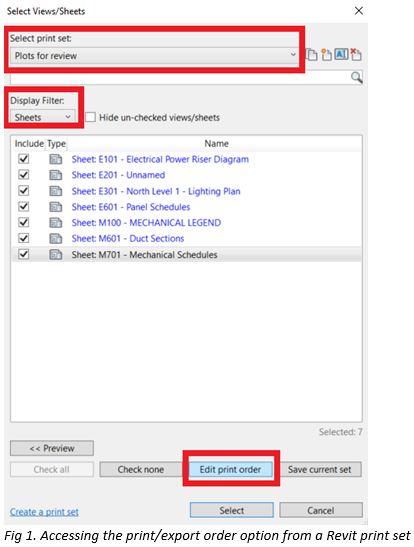The width and height of the screenshot is (414, 547).
Task: Select Sheet: E601 - Panel Schedules row
Action: coord(187,207)
